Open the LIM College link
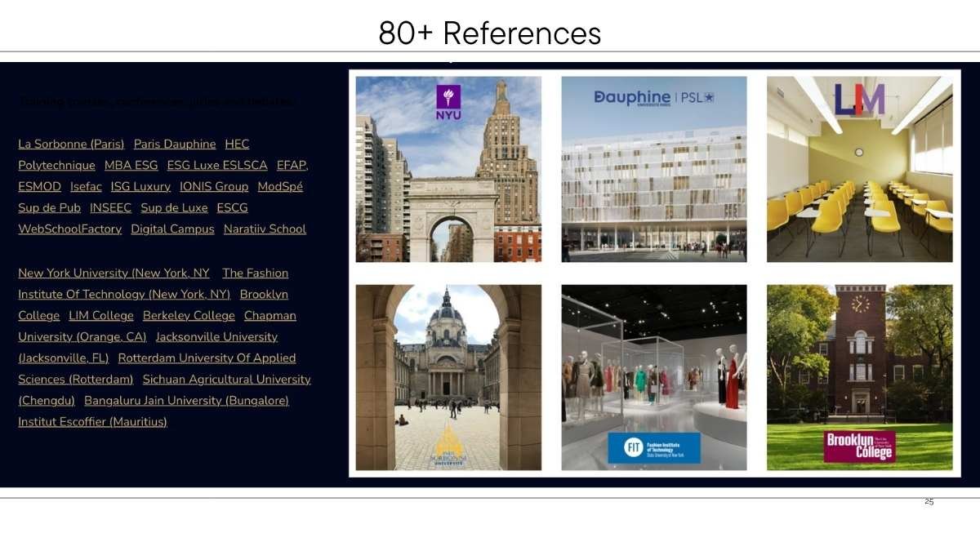 [100, 316]
